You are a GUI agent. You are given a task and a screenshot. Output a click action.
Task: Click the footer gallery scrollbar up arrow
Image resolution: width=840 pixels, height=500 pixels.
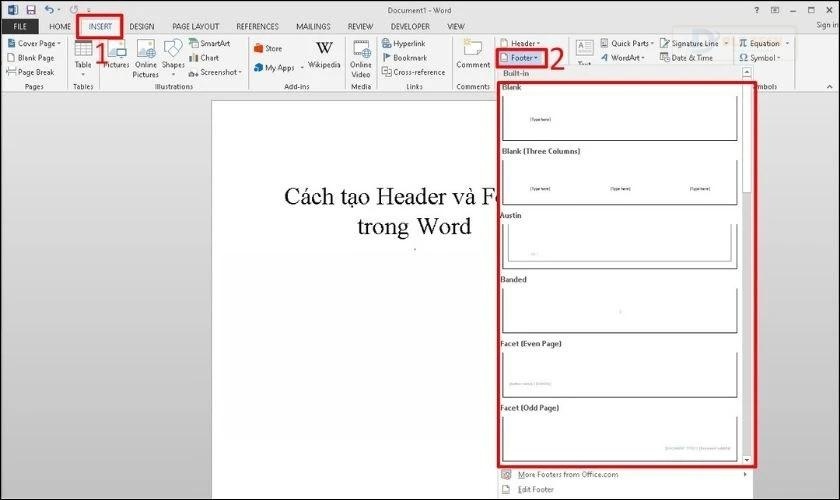coord(747,72)
